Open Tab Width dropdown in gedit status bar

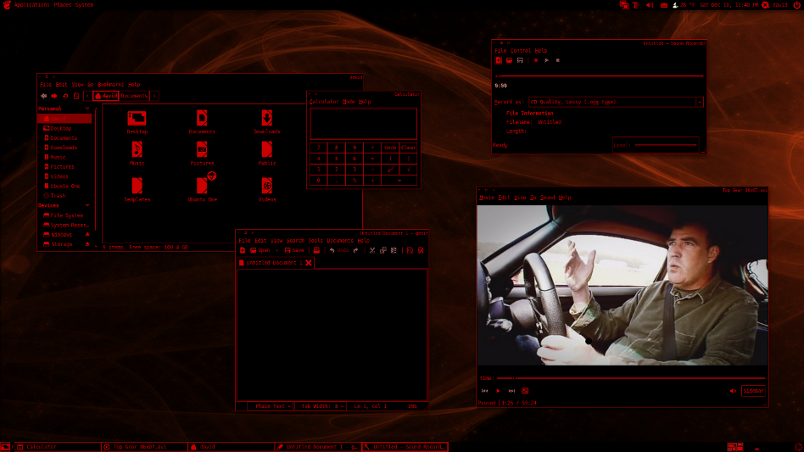click(320, 406)
